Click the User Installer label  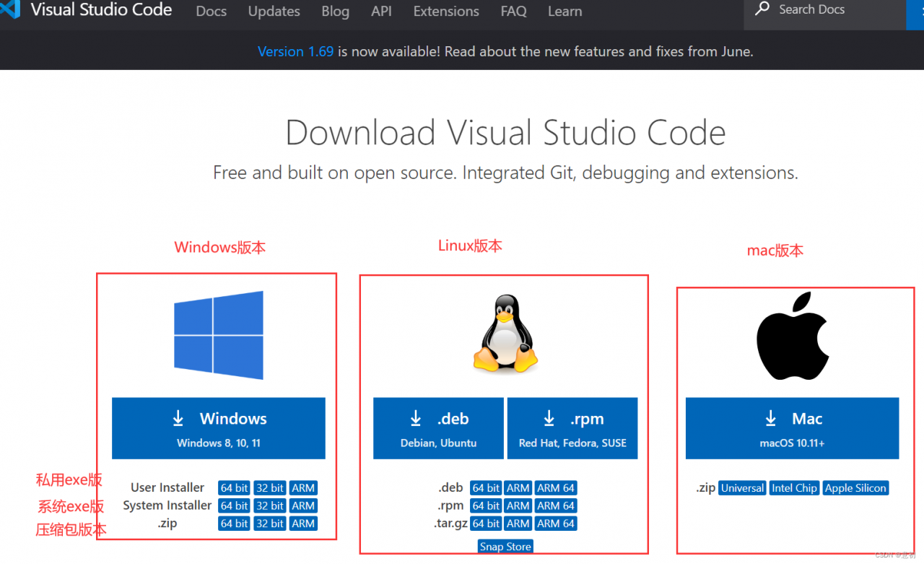coord(167,488)
